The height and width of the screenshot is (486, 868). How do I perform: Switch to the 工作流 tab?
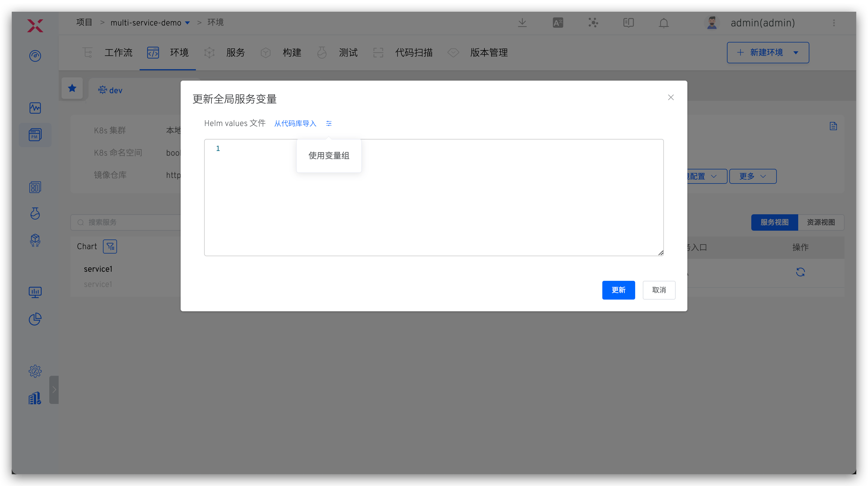pyautogui.click(x=118, y=52)
